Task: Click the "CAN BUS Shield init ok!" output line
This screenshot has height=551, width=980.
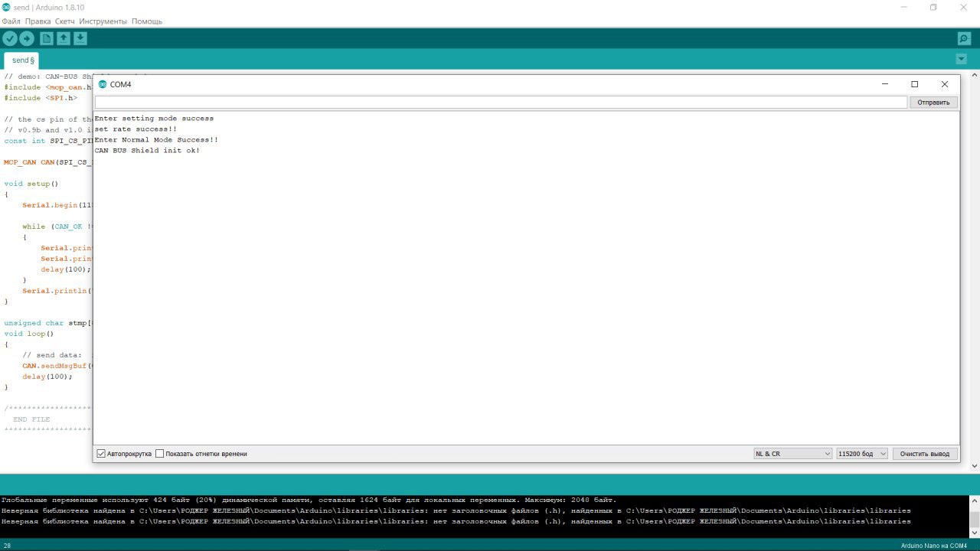Action: pyautogui.click(x=147, y=151)
